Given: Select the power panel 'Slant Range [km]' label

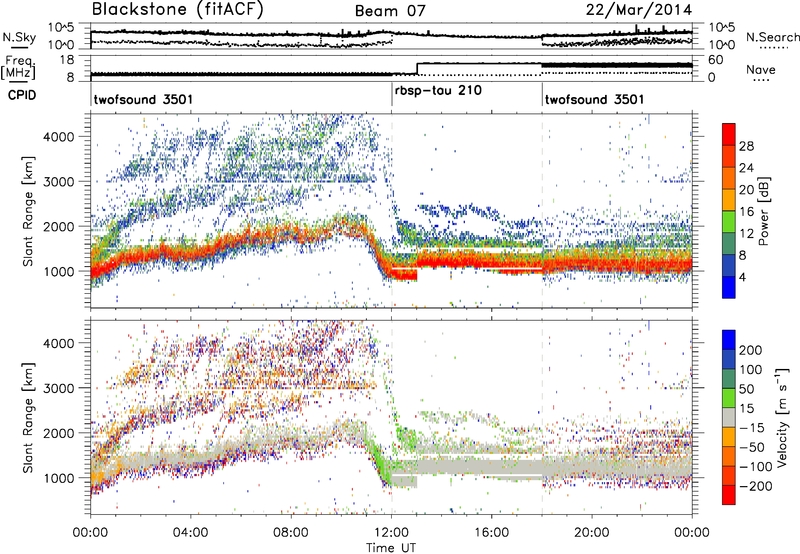Looking at the screenshot, I should coord(28,211).
